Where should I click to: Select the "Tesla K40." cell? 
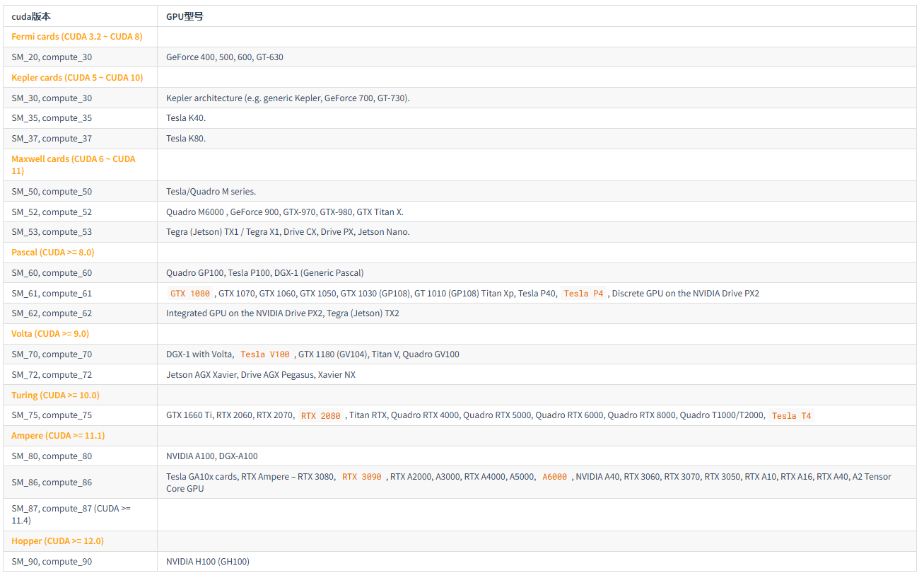537,118
